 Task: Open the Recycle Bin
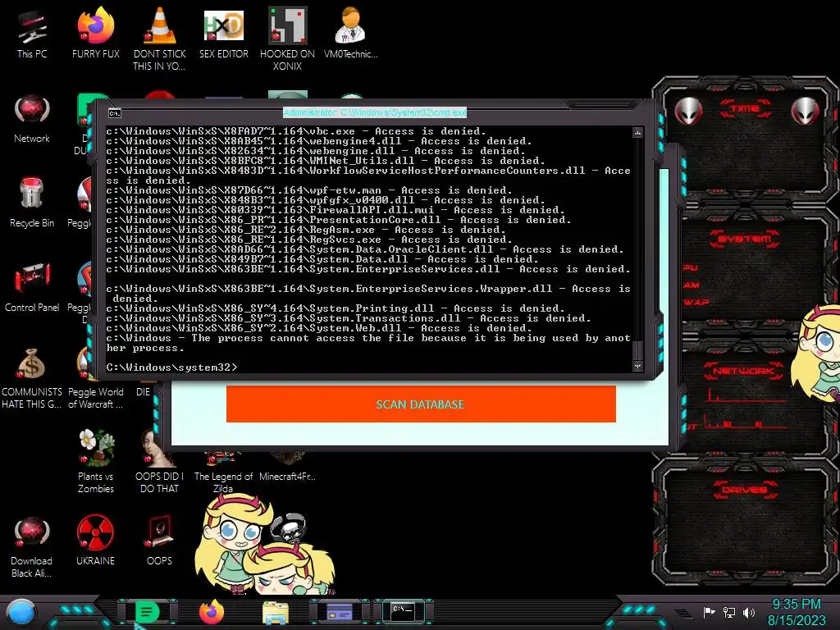click(32, 203)
